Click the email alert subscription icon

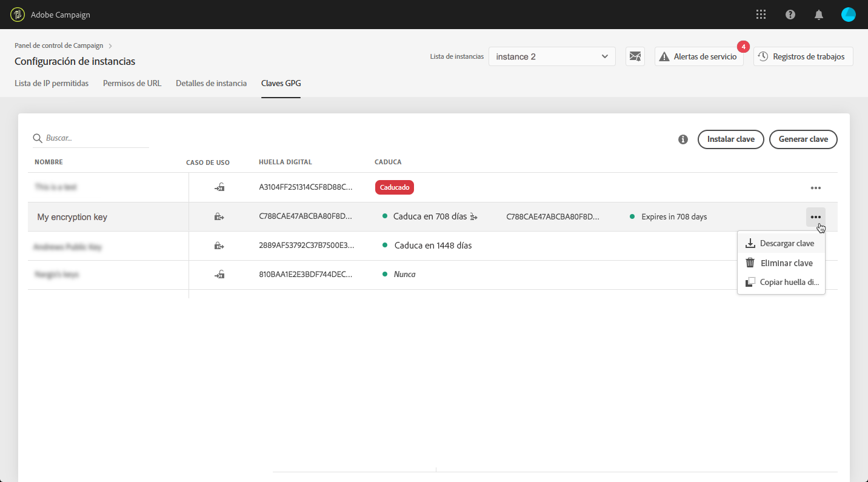pyautogui.click(x=635, y=56)
